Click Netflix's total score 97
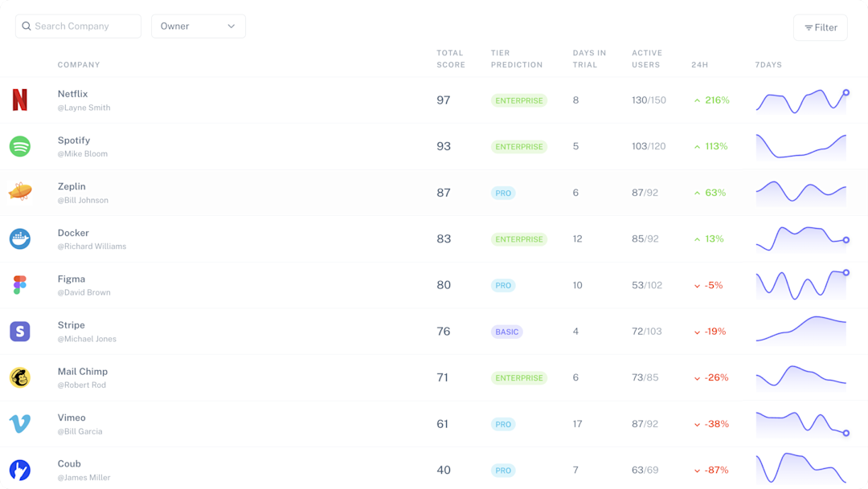Viewport: 868px width, 489px height. [x=444, y=100]
